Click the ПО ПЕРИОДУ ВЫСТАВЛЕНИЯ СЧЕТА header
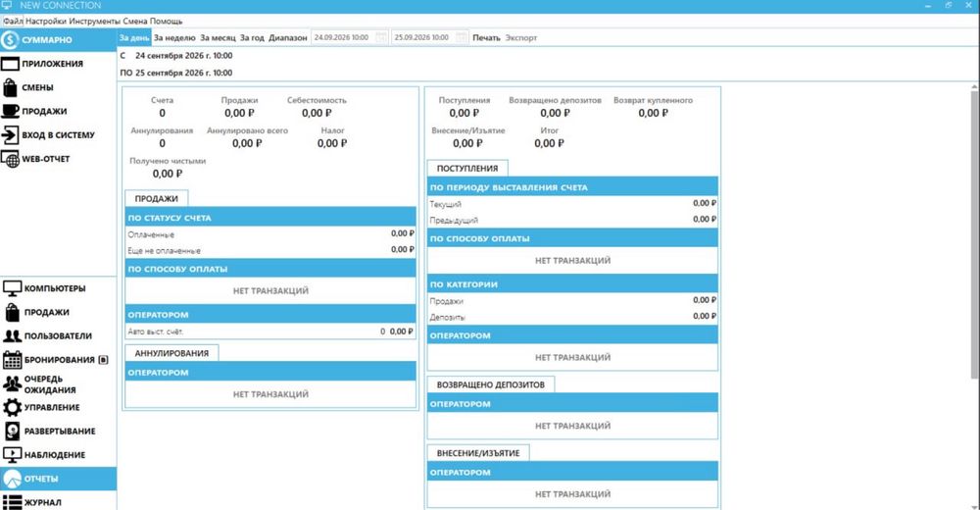The image size is (980, 510). point(572,187)
